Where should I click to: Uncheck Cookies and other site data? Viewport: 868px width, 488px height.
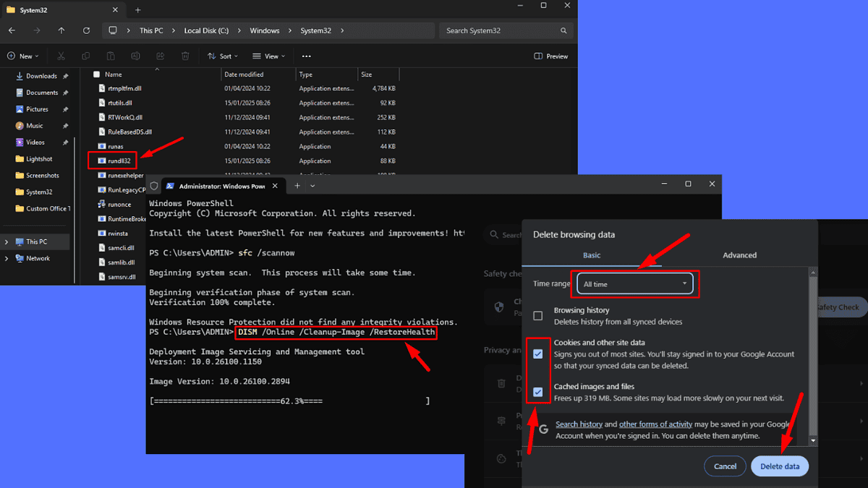point(537,354)
